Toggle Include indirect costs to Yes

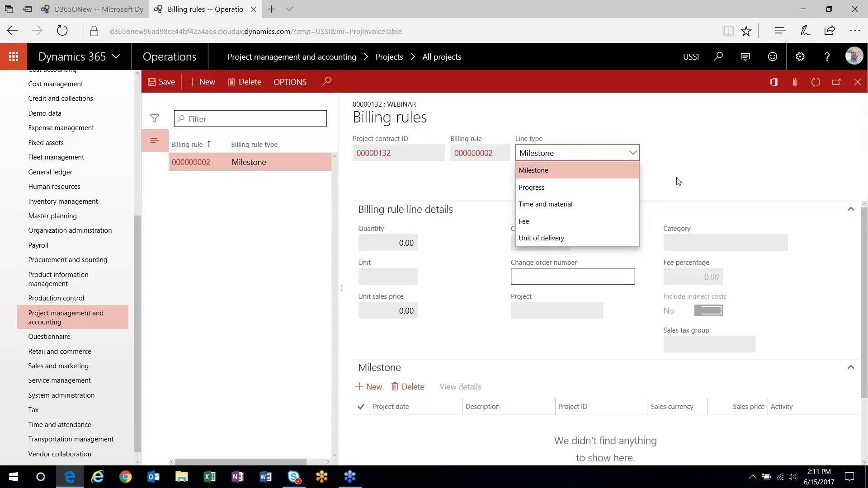click(708, 310)
